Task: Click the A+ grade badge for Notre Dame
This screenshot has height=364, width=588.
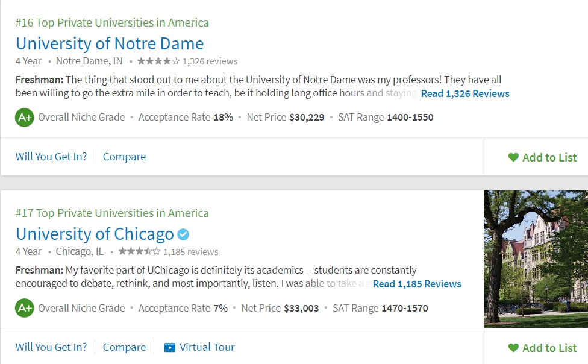Action: [x=24, y=118]
